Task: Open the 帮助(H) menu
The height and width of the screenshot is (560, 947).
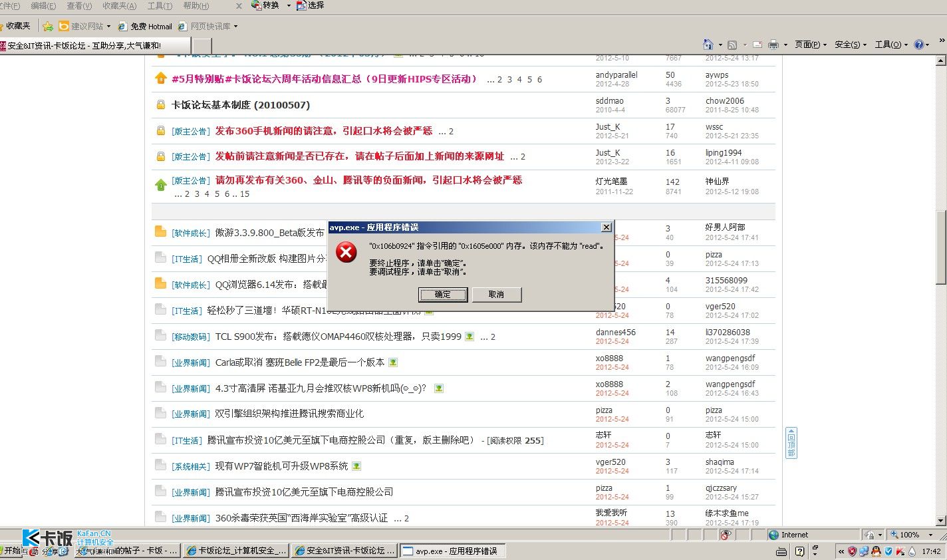Action: [x=196, y=6]
